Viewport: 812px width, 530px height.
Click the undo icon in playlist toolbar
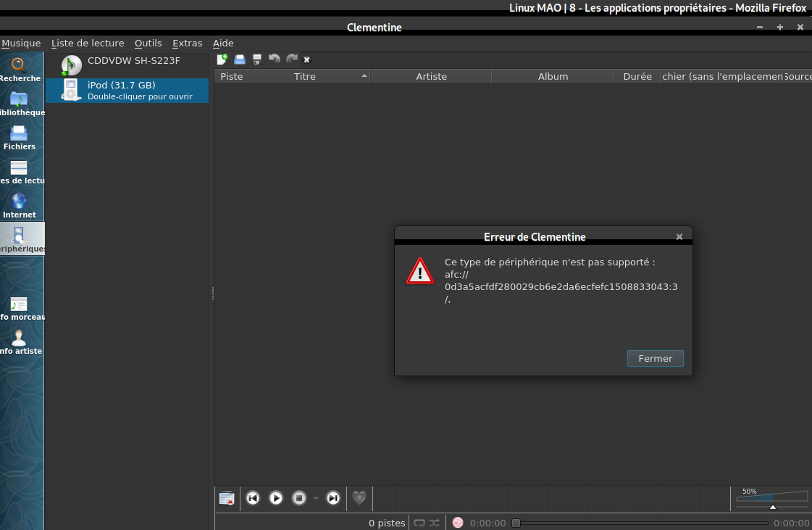point(275,59)
